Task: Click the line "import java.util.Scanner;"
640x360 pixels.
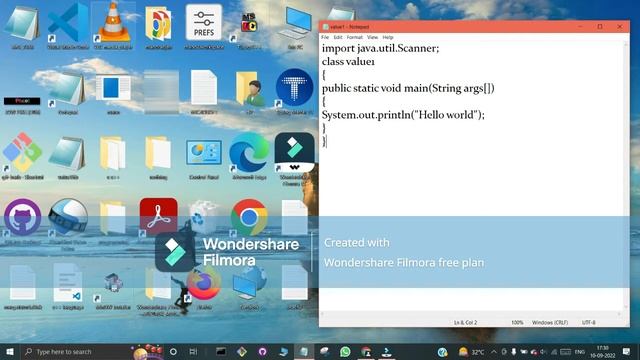Action: coord(380,48)
